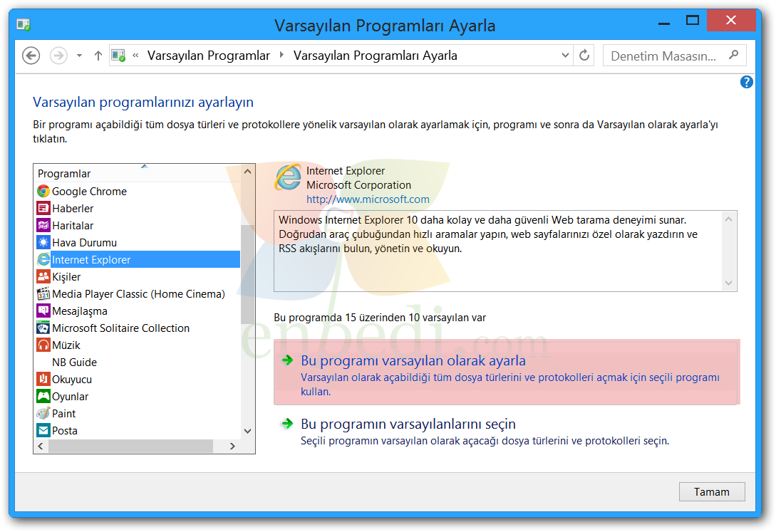776x532 pixels.
Task: Click the Hava Durumu weather icon
Action: [43, 242]
